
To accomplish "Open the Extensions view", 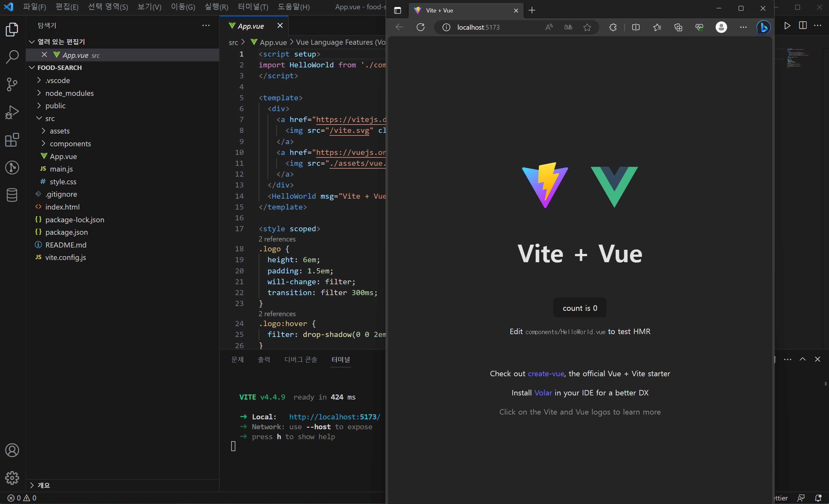I will tap(12, 140).
